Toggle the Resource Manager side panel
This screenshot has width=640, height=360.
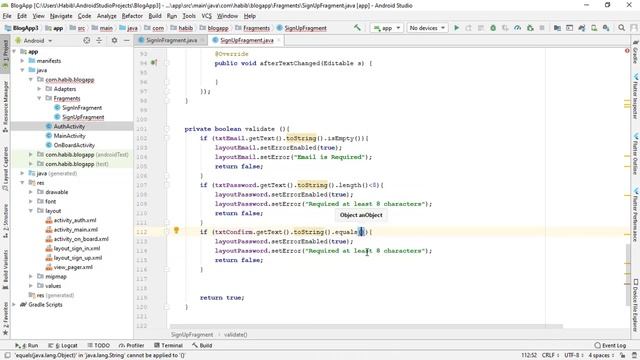pos(5,107)
